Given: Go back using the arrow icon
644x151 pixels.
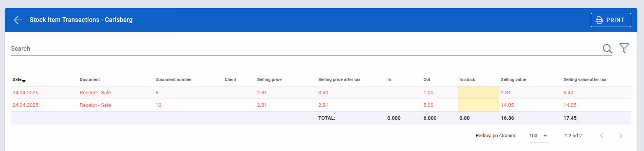Looking at the screenshot, I should (x=18, y=20).
